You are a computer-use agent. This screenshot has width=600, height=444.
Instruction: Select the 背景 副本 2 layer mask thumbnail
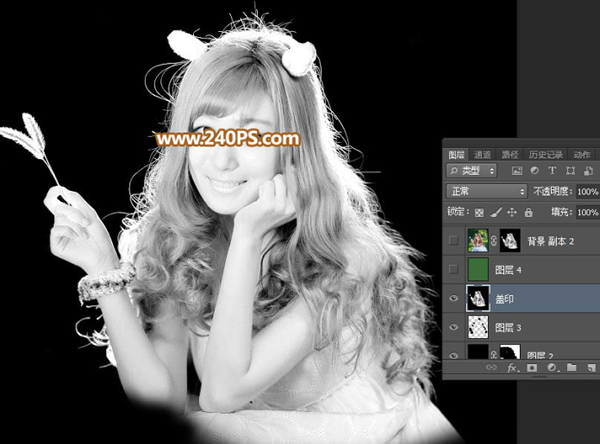click(x=510, y=240)
